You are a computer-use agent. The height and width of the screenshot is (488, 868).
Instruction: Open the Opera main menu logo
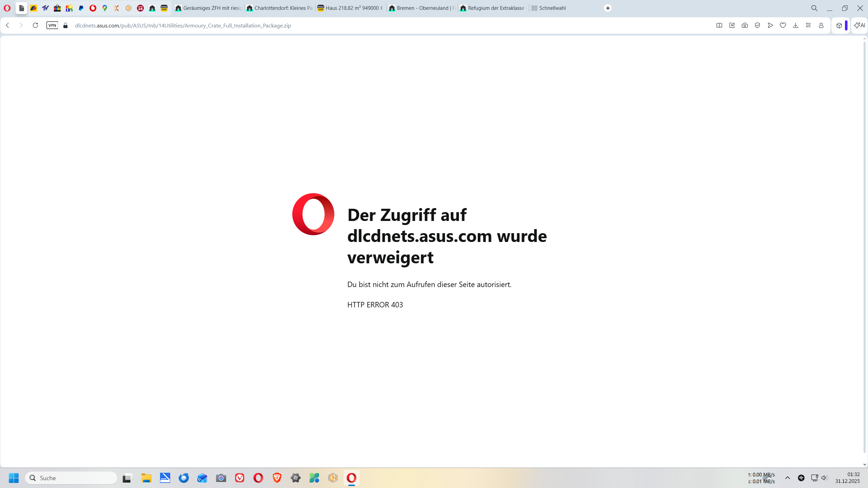tap(7, 8)
